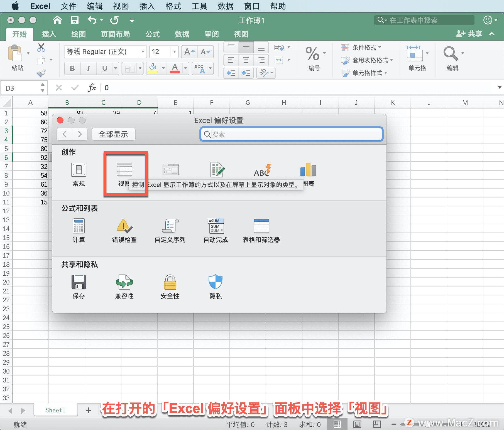The image size is (504, 430).
Task: Toggle bottom vertical alignment
Action: coord(261,47)
